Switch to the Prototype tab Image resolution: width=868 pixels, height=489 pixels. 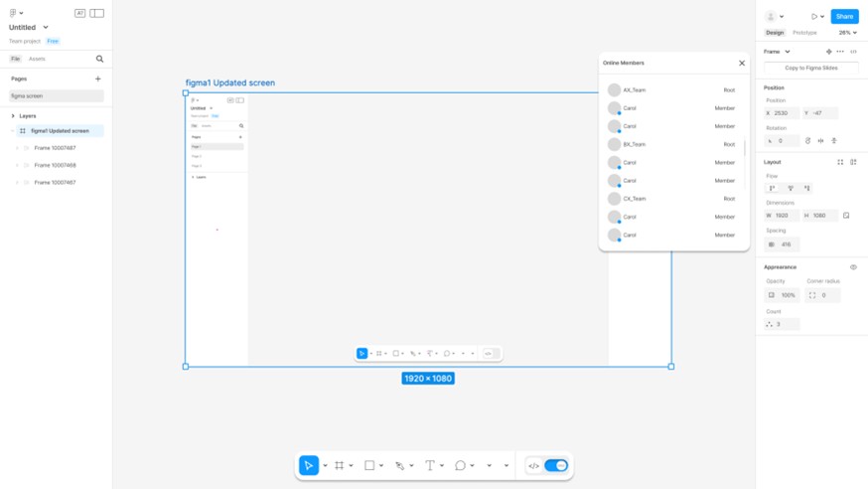tap(804, 33)
